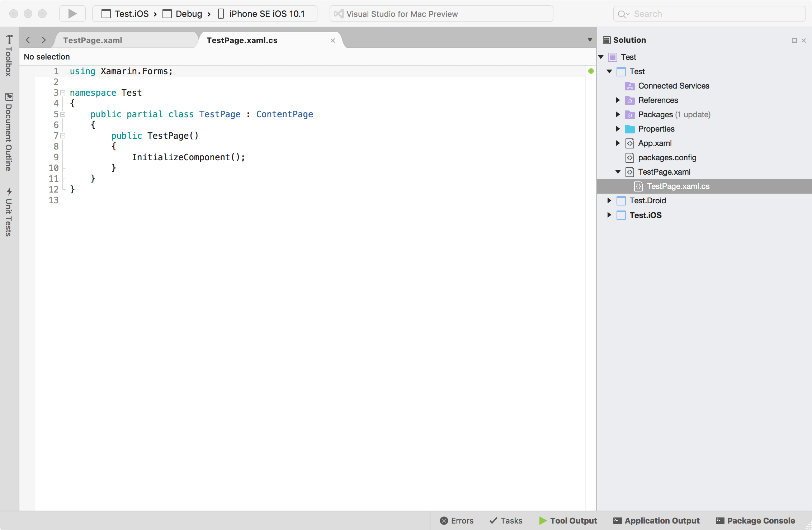This screenshot has width=812, height=530.
Task: Click the green analysis status indicator
Action: (591, 71)
